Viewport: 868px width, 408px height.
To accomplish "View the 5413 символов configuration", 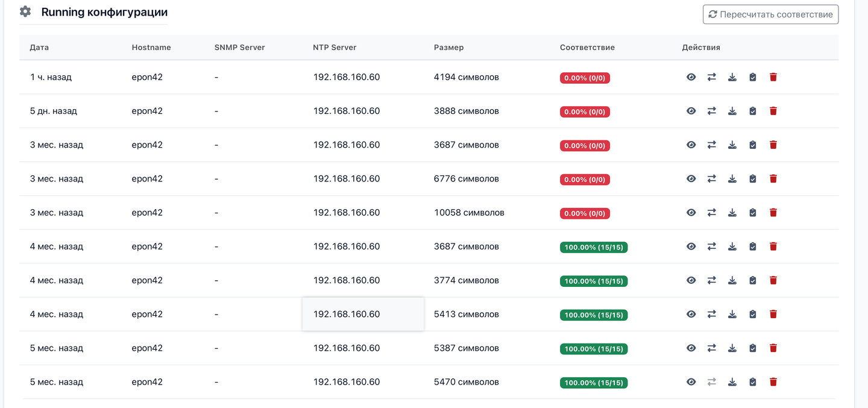I will coord(691,314).
